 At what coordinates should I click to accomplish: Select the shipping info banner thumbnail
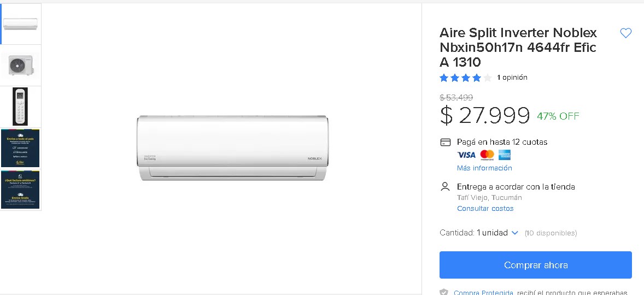(x=21, y=148)
